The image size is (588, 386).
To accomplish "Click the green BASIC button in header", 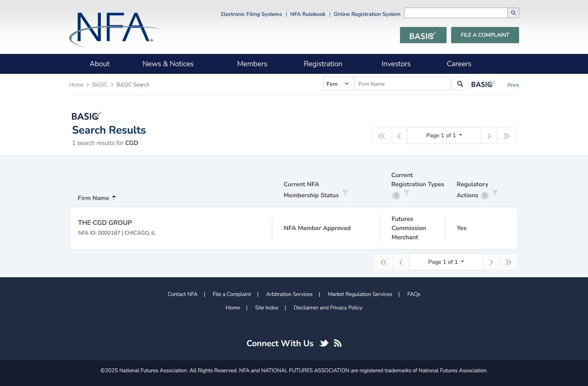I will pos(423,35).
